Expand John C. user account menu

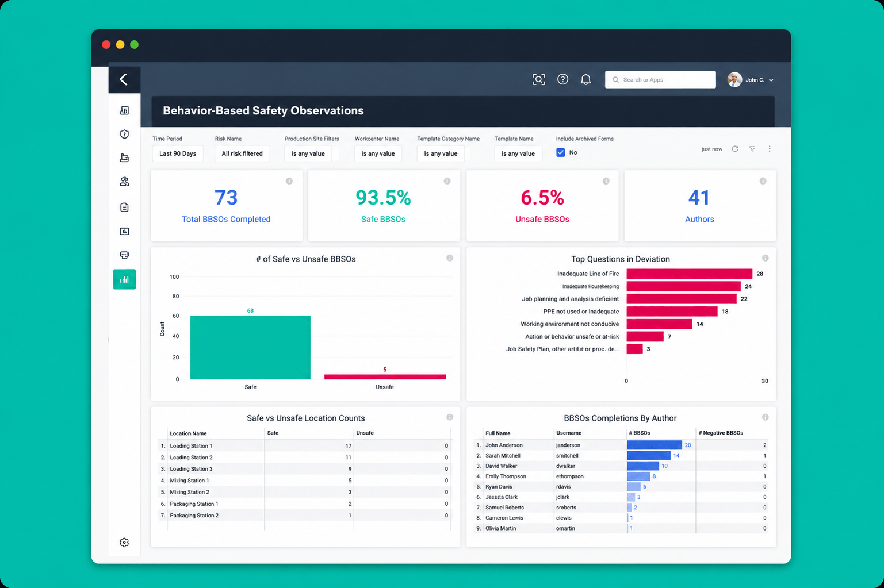tap(759, 80)
